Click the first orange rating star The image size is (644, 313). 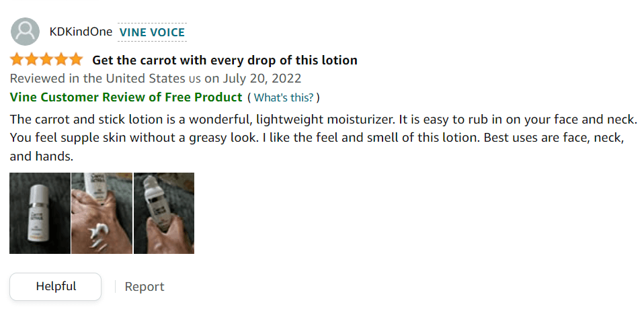click(x=17, y=60)
